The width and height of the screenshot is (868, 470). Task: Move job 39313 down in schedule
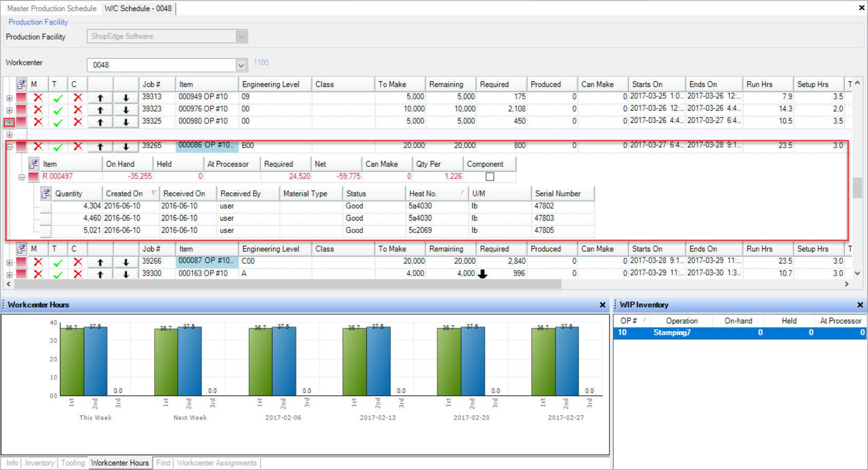125,97
